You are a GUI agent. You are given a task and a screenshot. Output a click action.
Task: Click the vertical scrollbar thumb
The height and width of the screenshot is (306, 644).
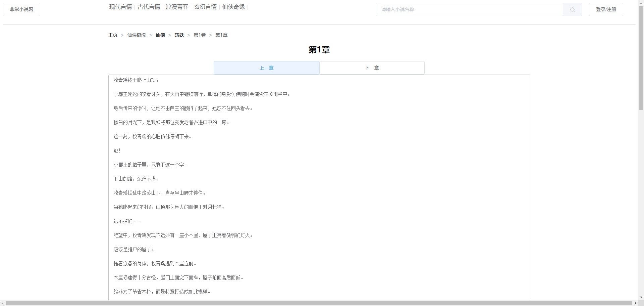pyautogui.click(x=641, y=58)
